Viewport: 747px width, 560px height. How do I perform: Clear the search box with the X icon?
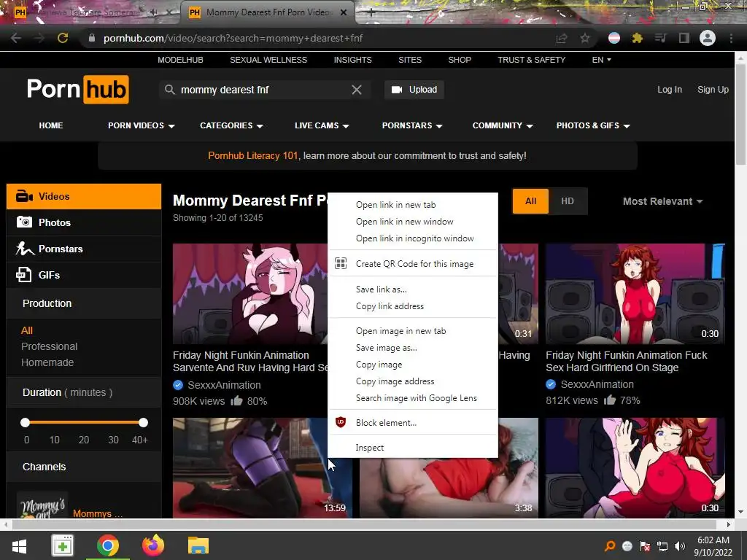coord(356,90)
